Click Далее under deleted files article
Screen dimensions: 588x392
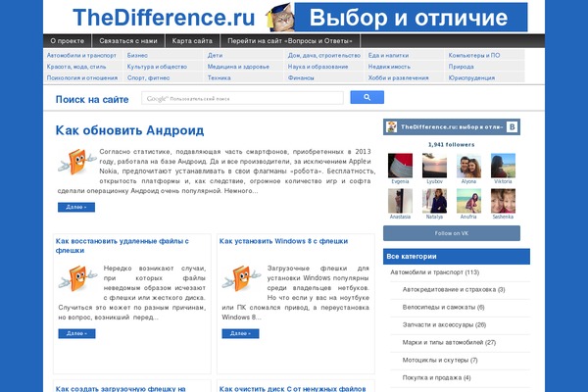[x=76, y=333]
